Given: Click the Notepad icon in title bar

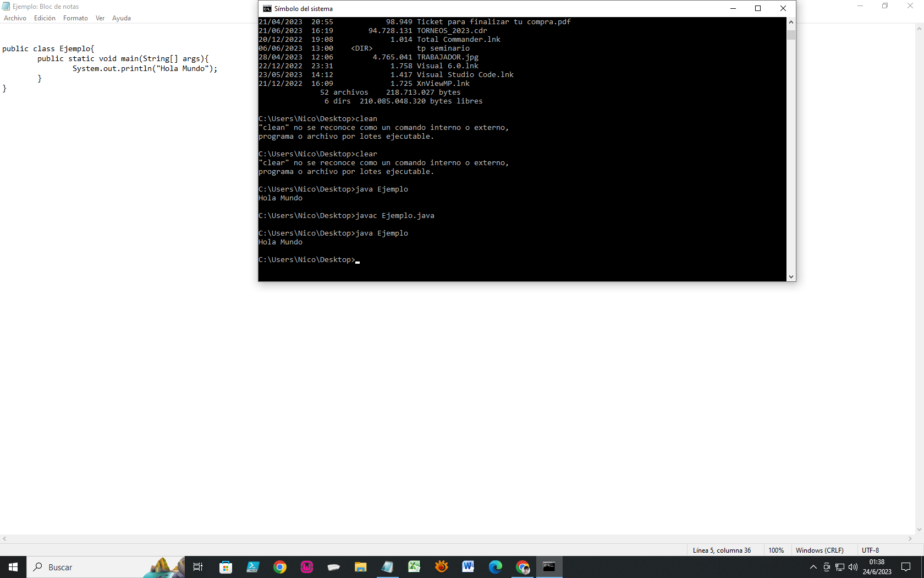Looking at the screenshot, I should 6,7.
